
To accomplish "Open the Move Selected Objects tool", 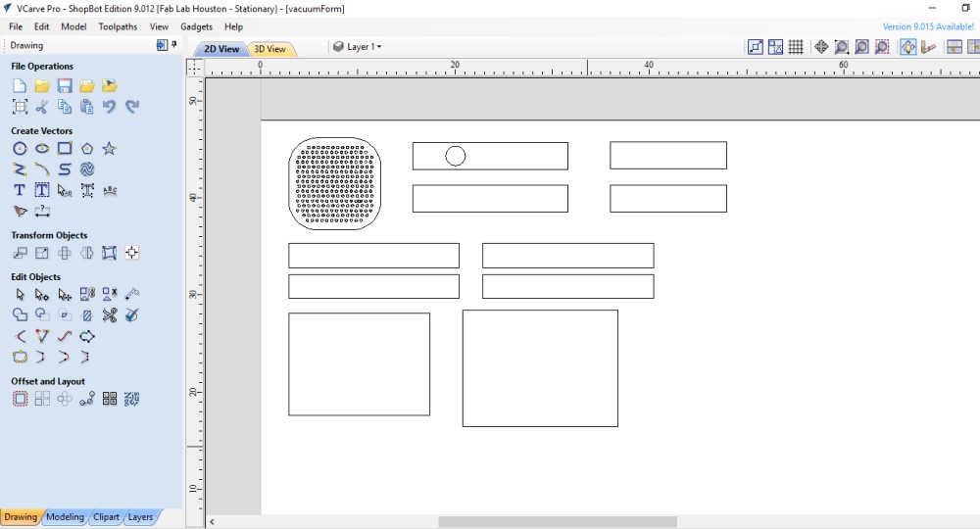I will tap(20, 253).
